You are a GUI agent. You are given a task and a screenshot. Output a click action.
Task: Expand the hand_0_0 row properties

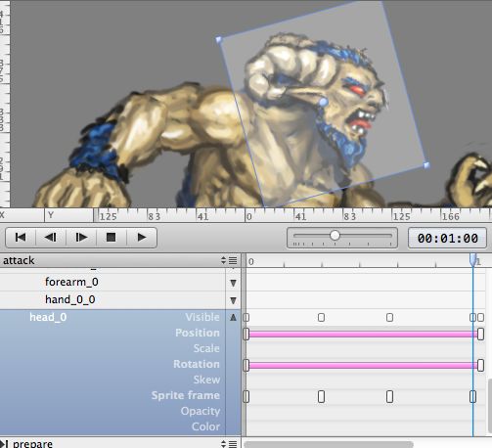(233, 300)
